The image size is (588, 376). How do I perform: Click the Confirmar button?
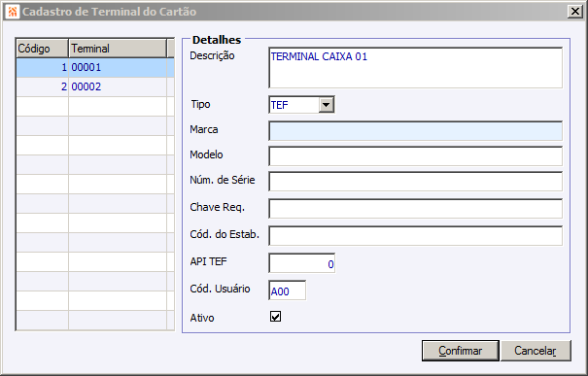click(x=460, y=351)
